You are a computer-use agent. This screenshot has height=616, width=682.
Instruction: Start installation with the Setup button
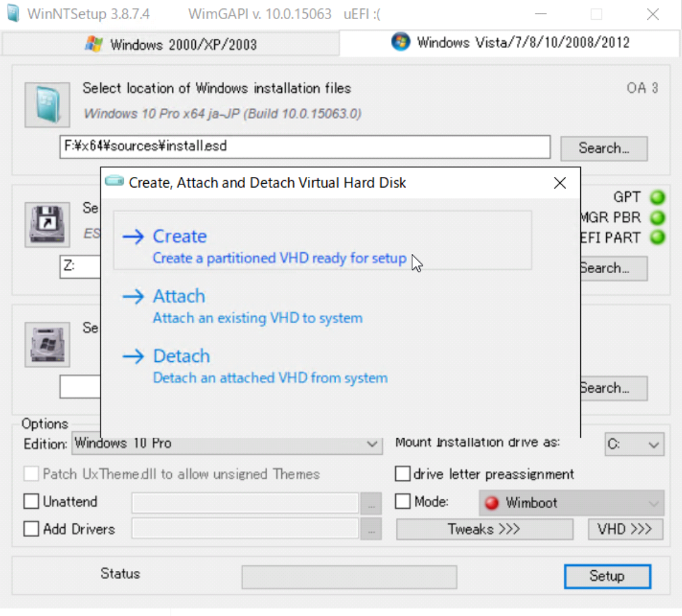(x=607, y=576)
